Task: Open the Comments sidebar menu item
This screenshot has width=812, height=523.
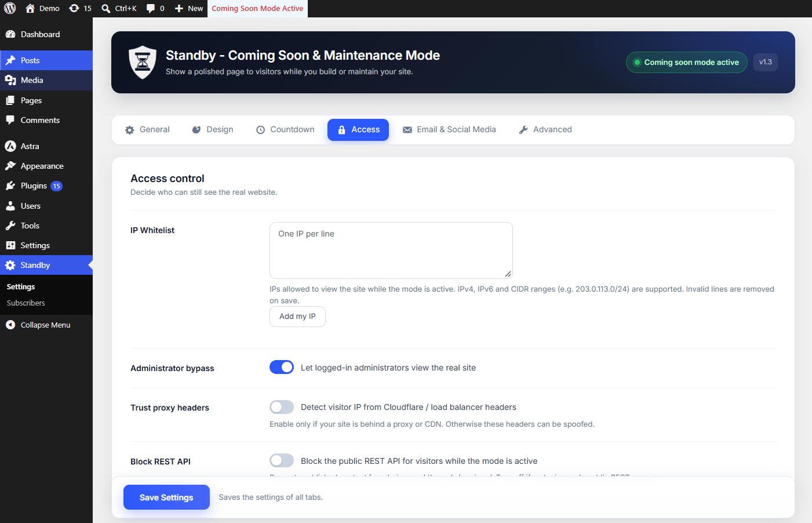Action: [x=46, y=120]
